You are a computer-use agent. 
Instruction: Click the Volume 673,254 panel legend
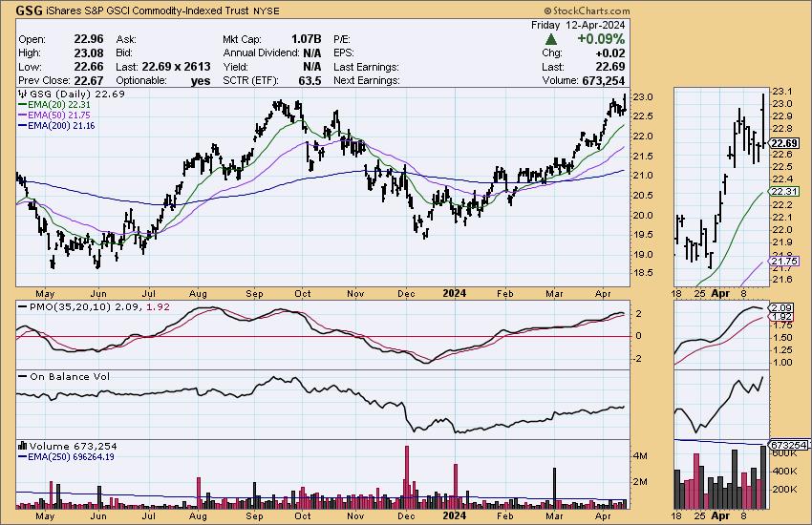tap(68, 446)
